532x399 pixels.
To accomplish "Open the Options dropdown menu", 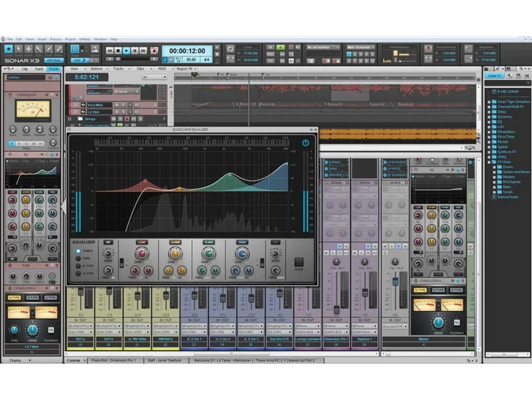I will pyautogui.click(x=98, y=69).
